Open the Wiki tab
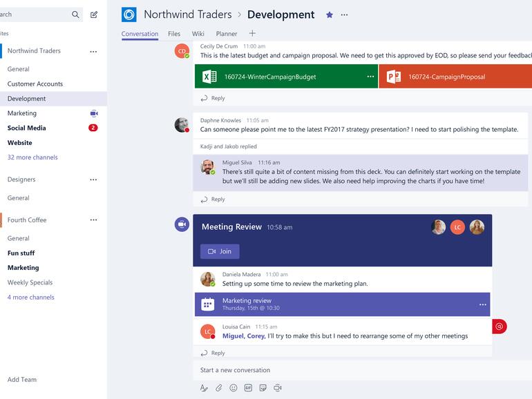Image resolution: width=532 pixels, height=399 pixels. 198,34
